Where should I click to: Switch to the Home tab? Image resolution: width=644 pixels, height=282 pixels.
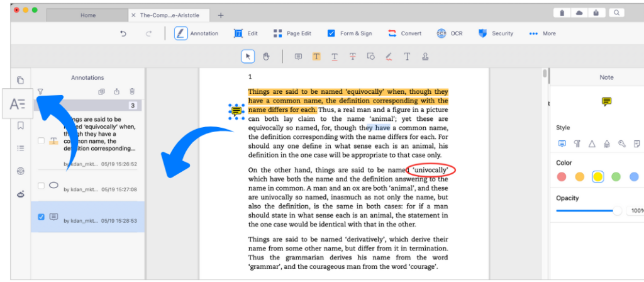(x=87, y=15)
